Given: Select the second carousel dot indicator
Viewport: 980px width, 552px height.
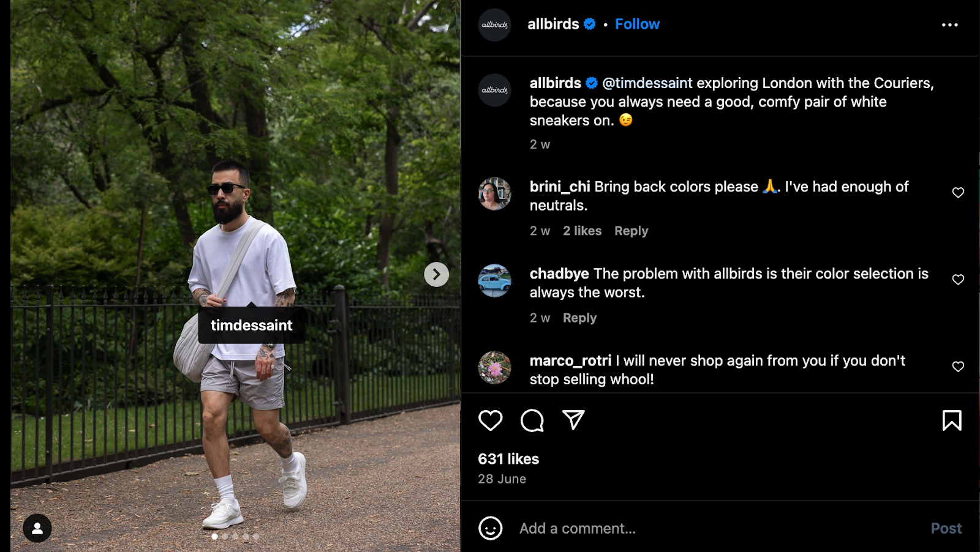Looking at the screenshot, I should tap(225, 537).
